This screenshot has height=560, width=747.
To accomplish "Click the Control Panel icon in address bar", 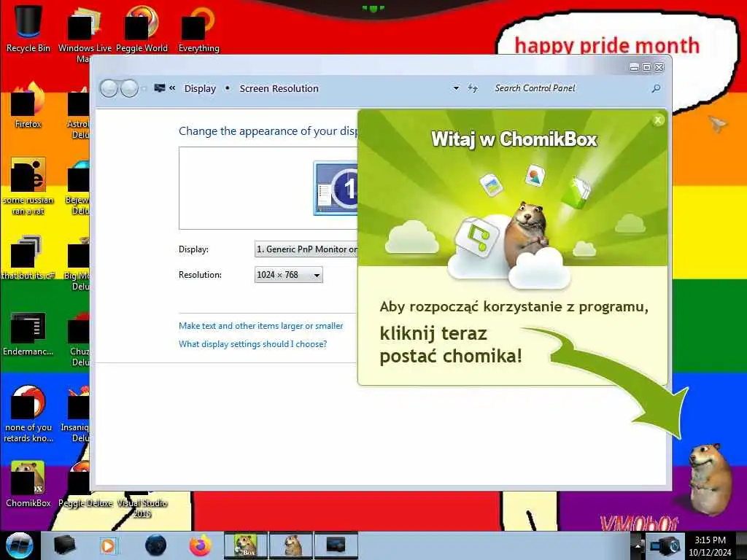I will (x=160, y=88).
